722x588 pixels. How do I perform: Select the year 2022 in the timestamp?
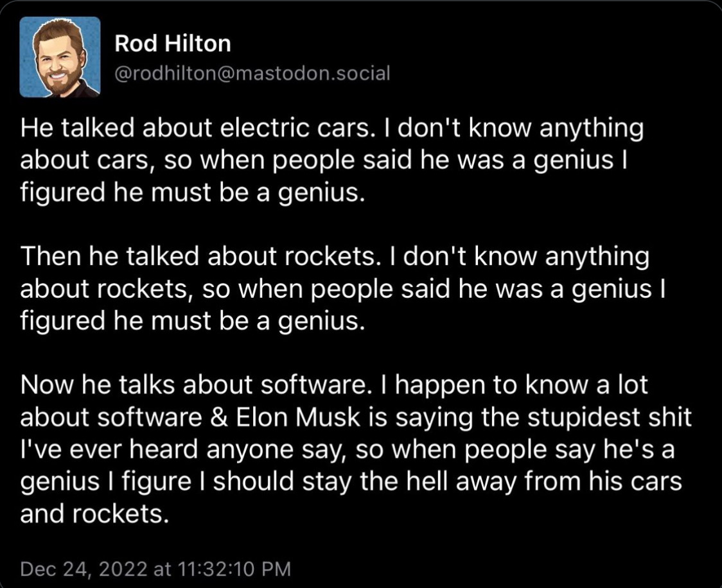click(x=123, y=569)
